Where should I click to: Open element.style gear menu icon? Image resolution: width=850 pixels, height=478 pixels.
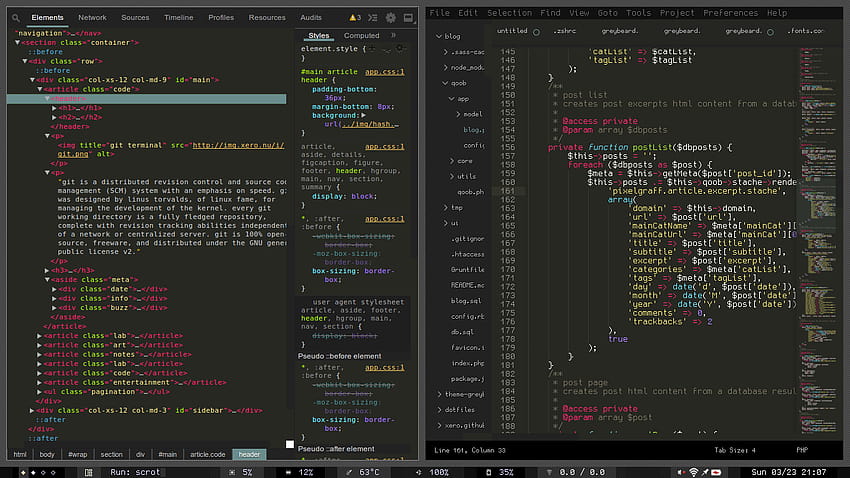pyautogui.click(x=400, y=48)
